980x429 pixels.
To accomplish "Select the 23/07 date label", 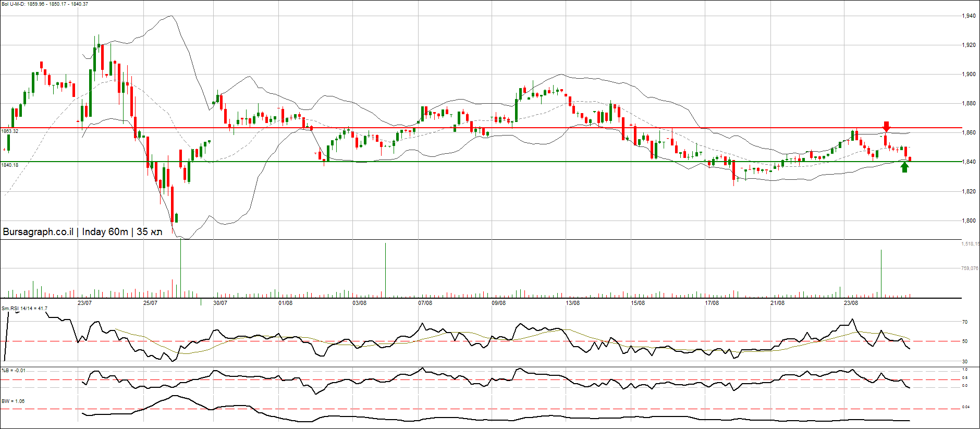I will click(x=84, y=303).
